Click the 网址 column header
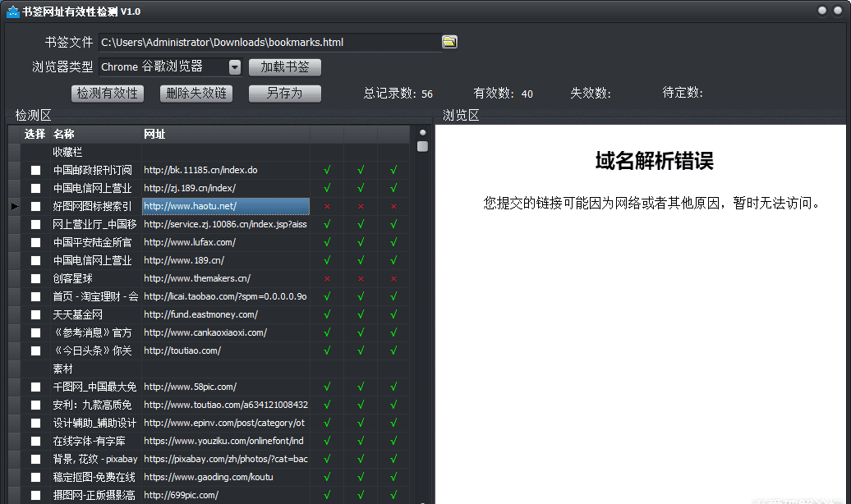This screenshot has height=504, width=851. point(226,134)
